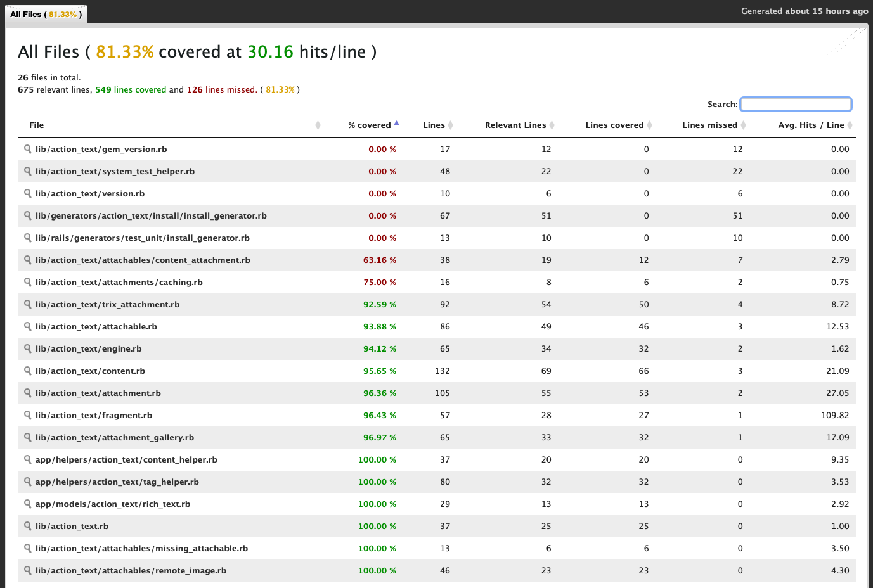This screenshot has height=588, width=873.
Task: Open lib/action_text/system_test_helper.rb link
Action: (x=115, y=172)
